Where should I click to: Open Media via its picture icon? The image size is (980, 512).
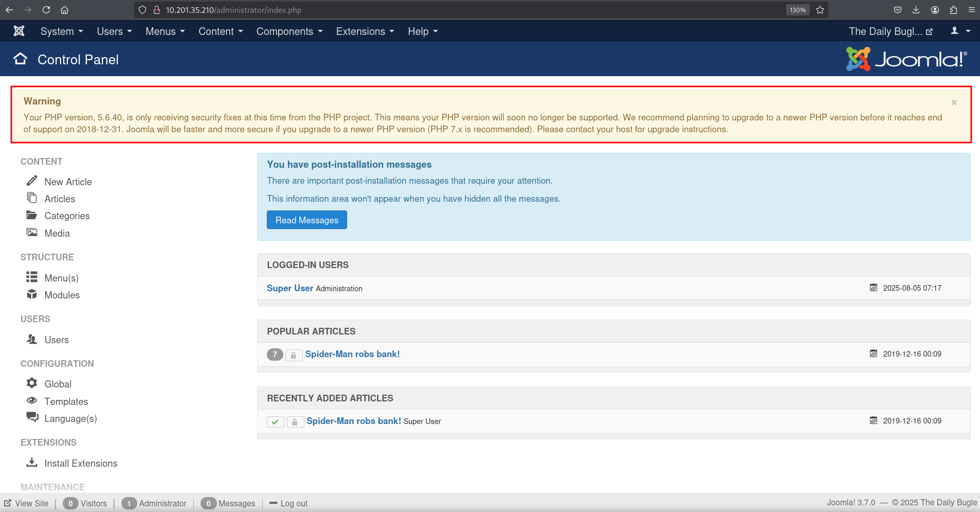coord(32,233)
